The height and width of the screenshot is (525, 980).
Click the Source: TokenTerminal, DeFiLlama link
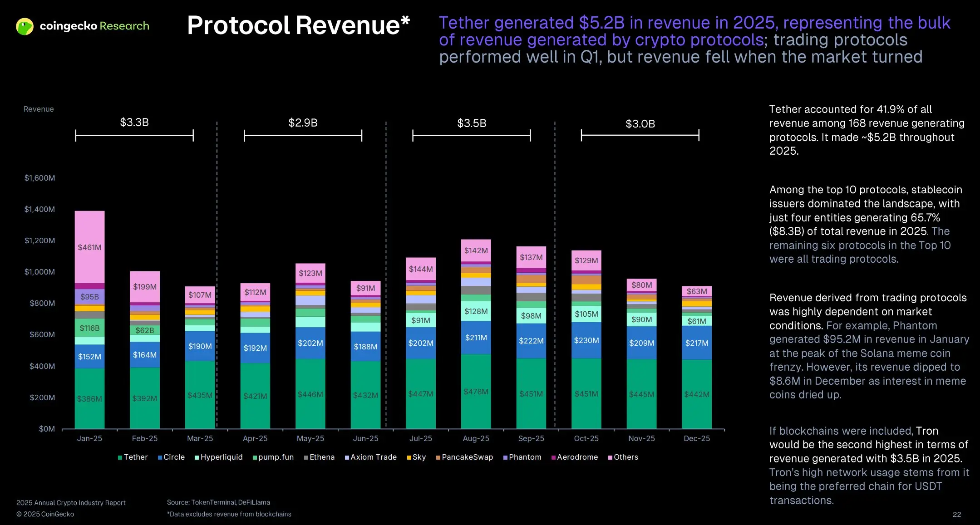[x=218, y=502]
